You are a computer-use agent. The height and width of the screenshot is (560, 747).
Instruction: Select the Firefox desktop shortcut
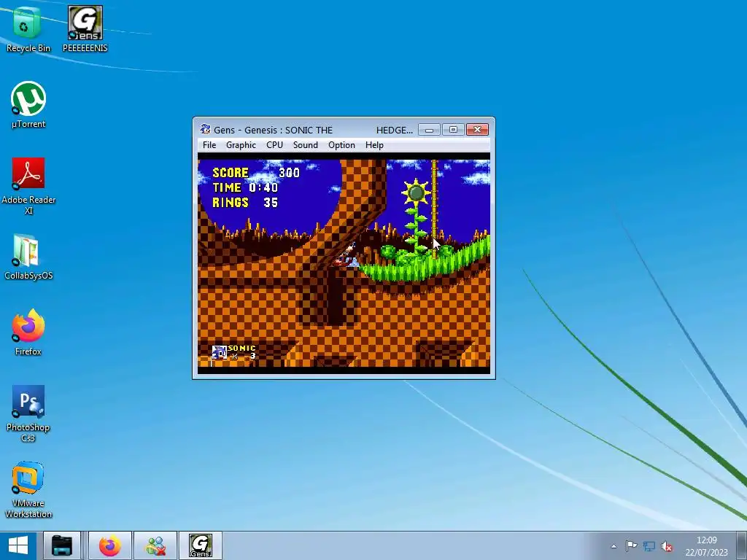click(x=28, y=332)
